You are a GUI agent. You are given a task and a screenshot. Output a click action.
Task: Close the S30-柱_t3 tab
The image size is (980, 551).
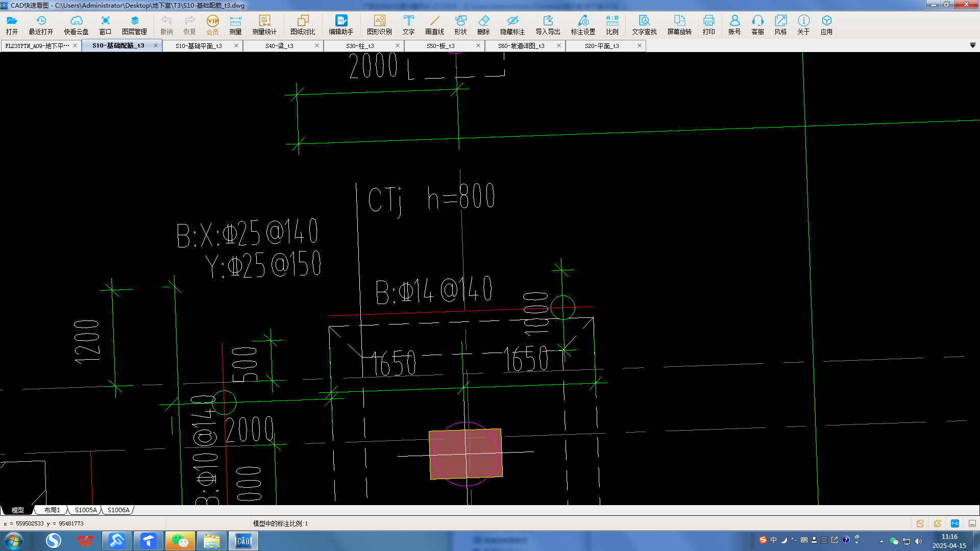pyautogui.click(x=398, y=45)
